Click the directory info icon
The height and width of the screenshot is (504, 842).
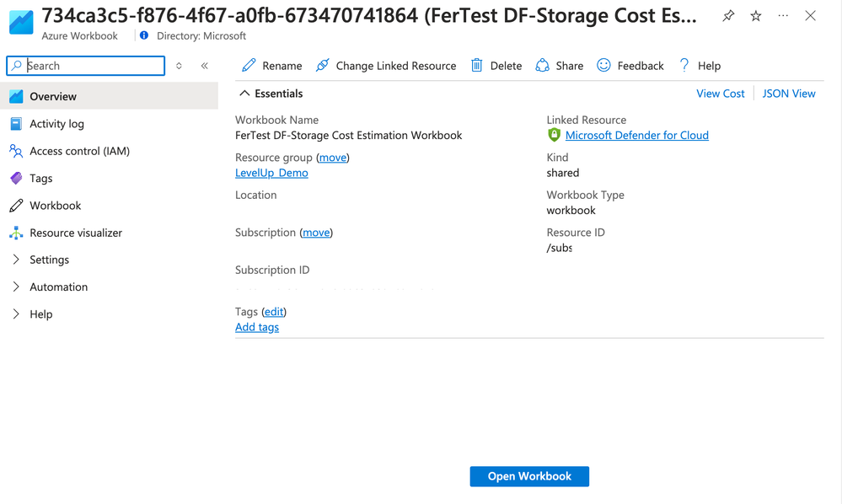click(x=144, y=35)
